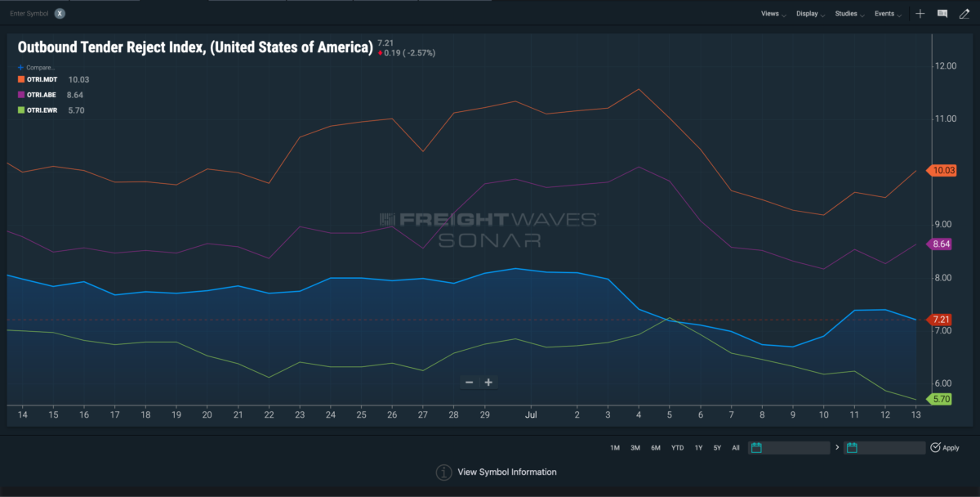Select the pencil draw tool
The width and height of the screenshot is (980, 497).
click(964, 14)
